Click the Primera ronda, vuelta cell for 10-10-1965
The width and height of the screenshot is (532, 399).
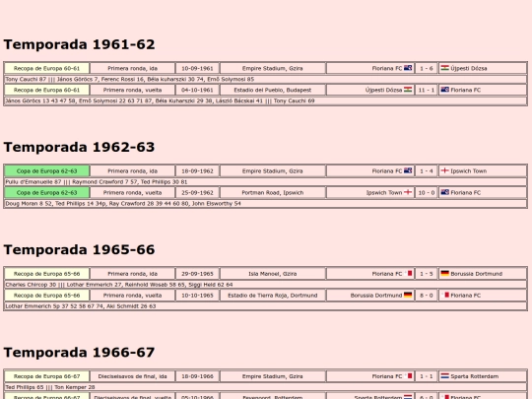pos(132,296)
